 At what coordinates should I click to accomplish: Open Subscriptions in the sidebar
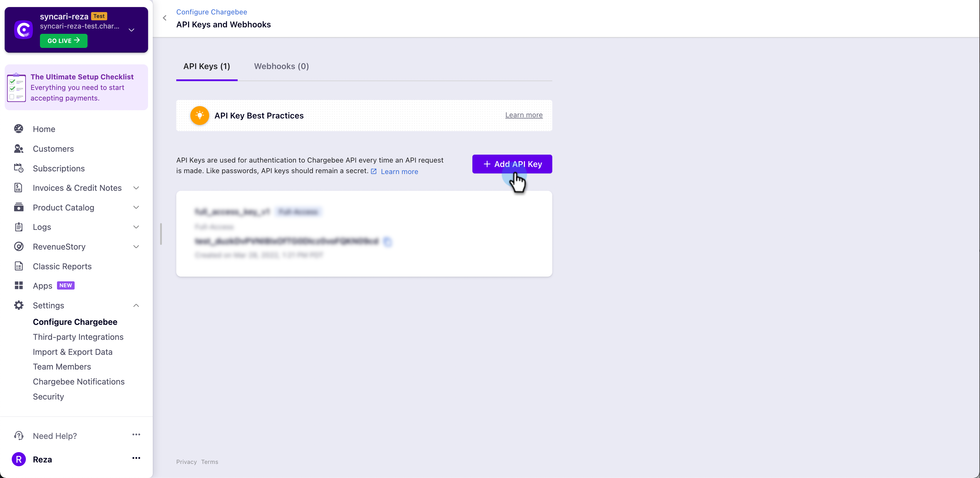[x=58, y=168]
